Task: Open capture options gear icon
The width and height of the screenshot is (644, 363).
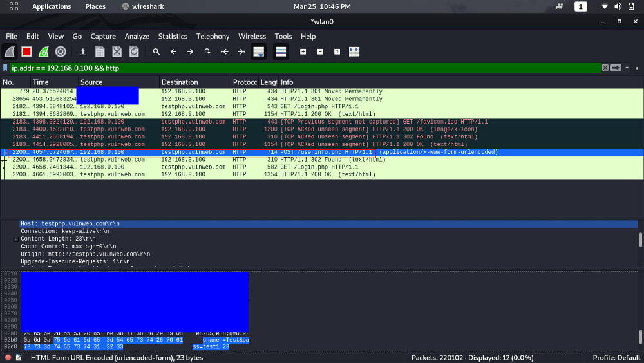Action: [61, 51]
